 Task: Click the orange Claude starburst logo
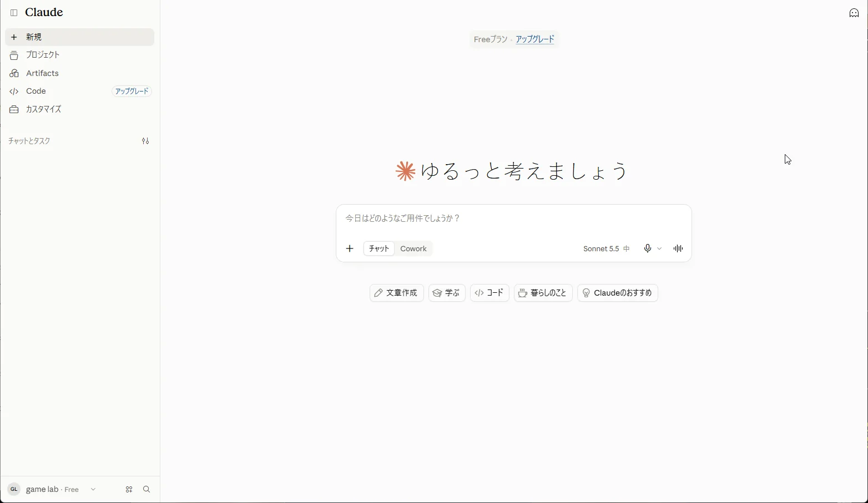[406, 171]
